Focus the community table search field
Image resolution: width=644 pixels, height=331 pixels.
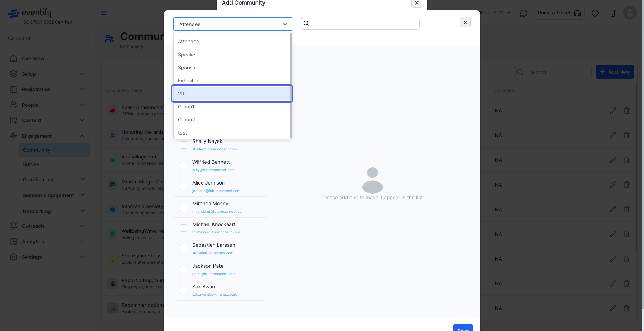point(553,72)
